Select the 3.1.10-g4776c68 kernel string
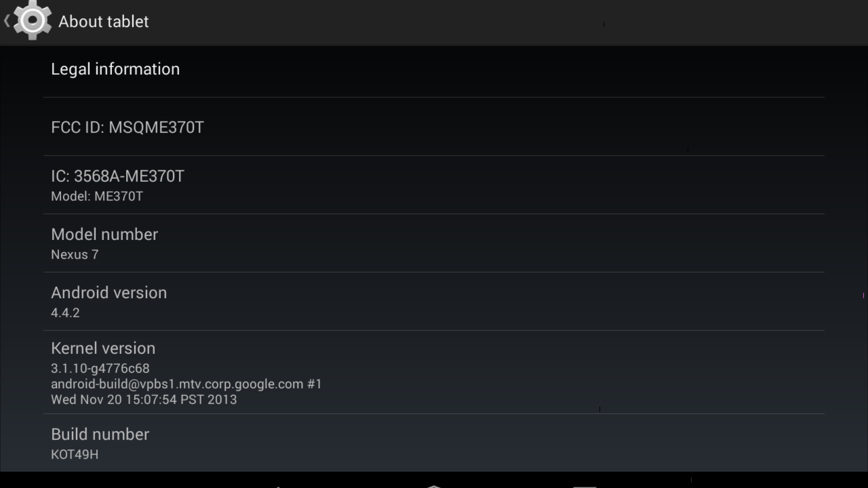 (x=100, y=368)
